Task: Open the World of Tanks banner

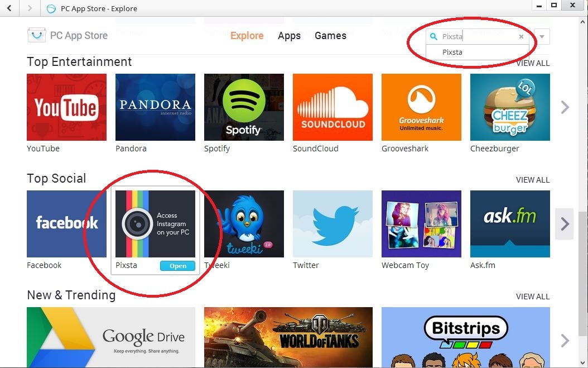Action: tap(288, 337)
